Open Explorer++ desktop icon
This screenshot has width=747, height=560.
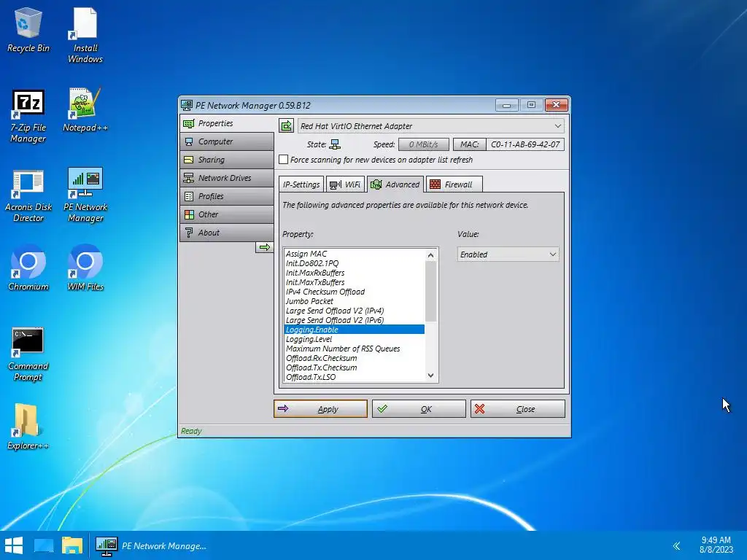click(x=28, y=427)
